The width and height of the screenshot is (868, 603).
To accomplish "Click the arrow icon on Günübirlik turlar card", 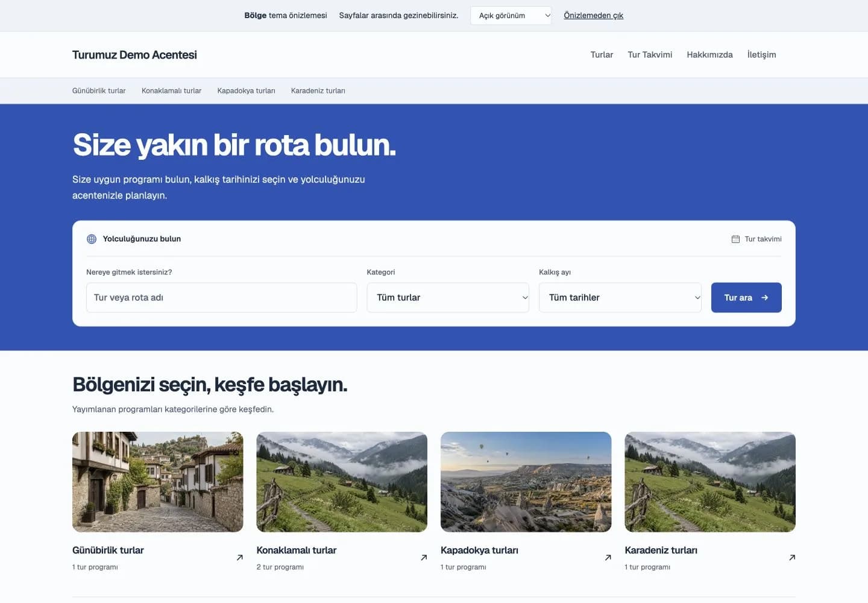I will point(240,558).
